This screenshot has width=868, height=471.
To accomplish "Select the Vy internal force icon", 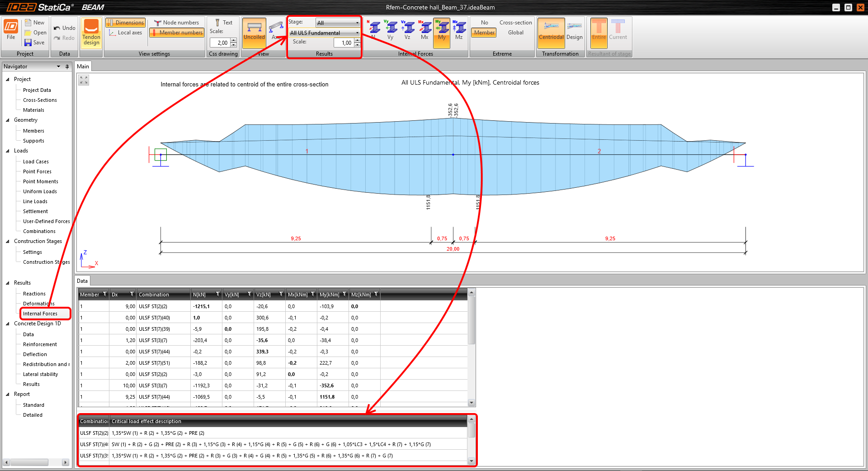I will pos(390,31).
